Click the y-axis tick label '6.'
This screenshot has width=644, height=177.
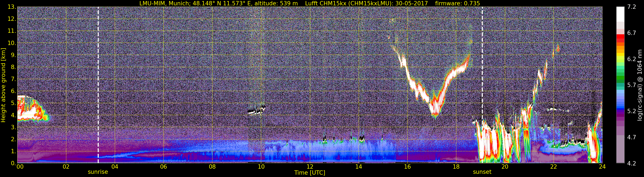pos(13,91)
